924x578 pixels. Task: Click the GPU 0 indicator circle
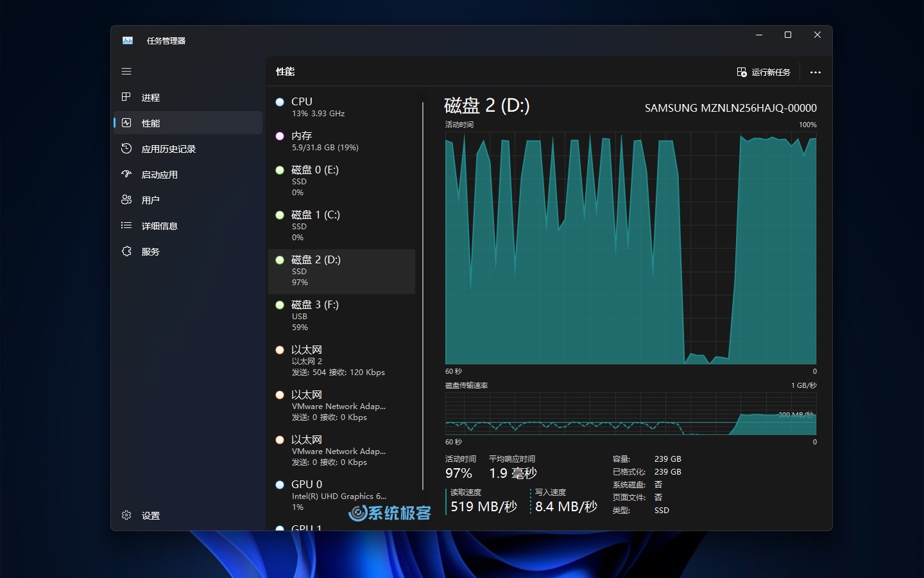tap(280, 485)
